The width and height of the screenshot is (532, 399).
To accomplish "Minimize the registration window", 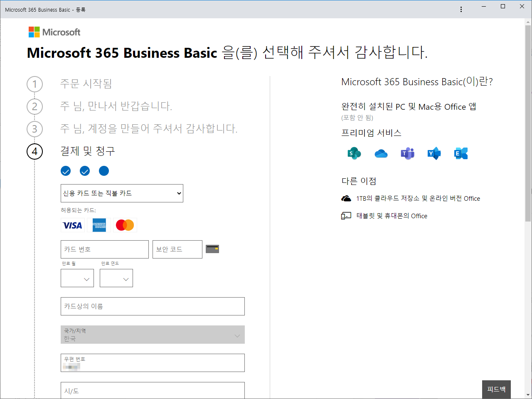I will click(x=484, y=6).
